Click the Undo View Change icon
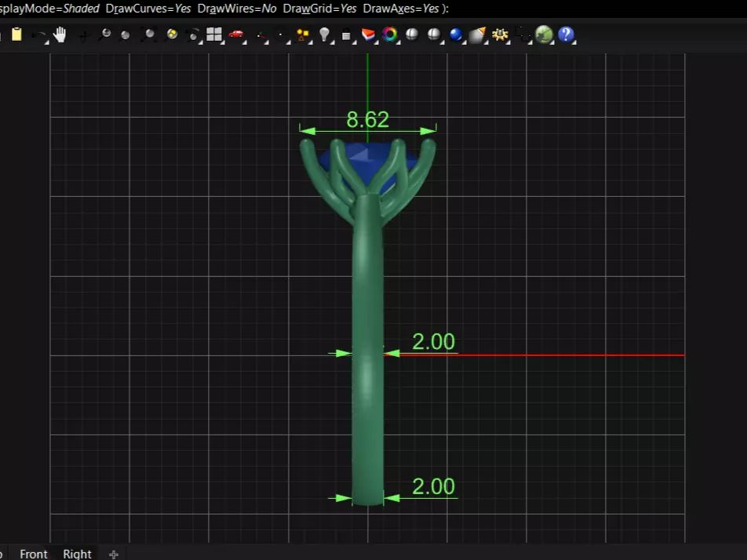This screenshot has width=747, height=560. 193,35
